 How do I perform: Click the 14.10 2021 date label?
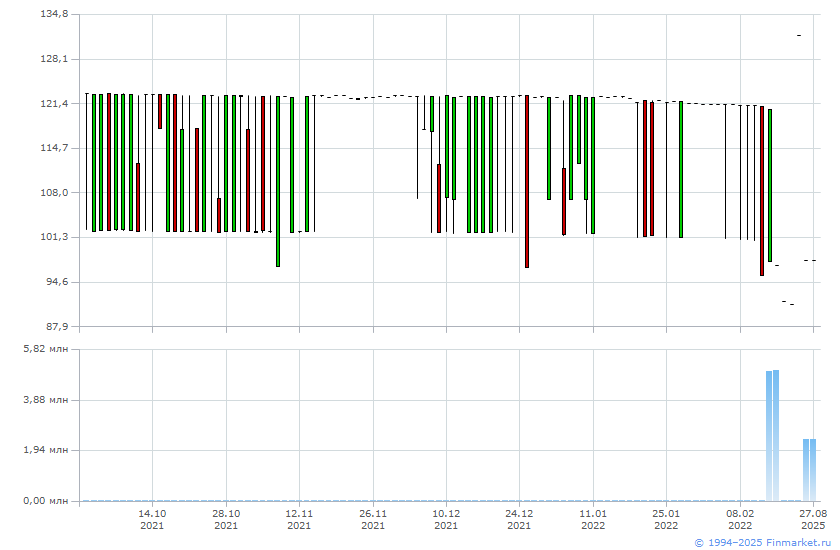coord(152,519)
